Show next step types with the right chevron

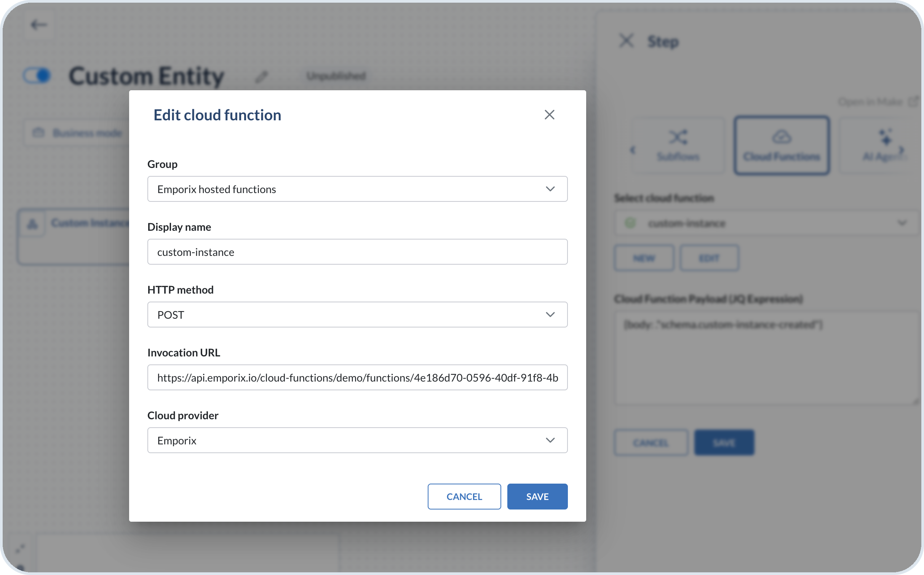pos(901,150)
